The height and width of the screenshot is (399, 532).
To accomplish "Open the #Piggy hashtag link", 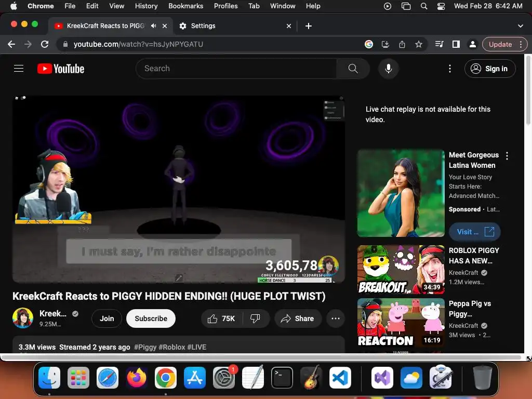I will pyautogui.click(x=145, y=347).
